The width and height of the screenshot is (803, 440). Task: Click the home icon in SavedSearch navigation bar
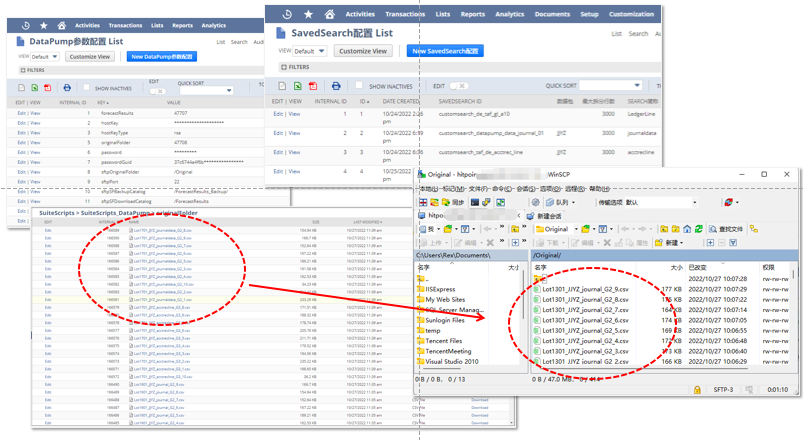point(329,14)
